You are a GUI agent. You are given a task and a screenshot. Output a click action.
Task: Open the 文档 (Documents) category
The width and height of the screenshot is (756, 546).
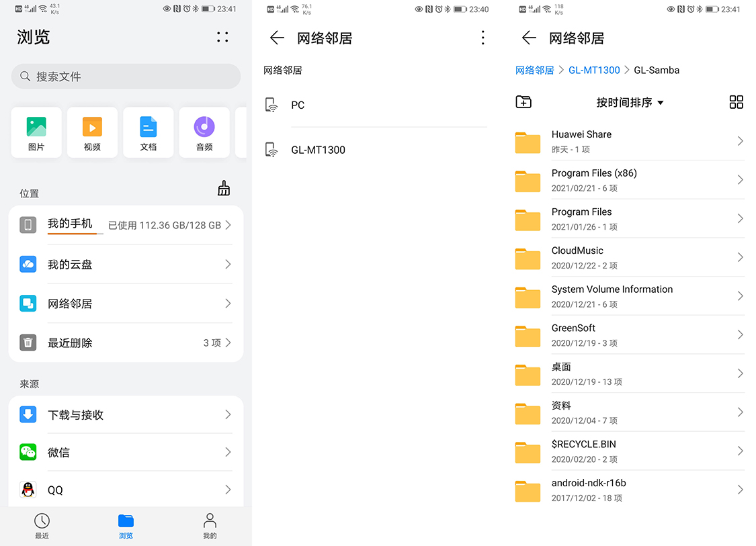(x=148, y=132)
